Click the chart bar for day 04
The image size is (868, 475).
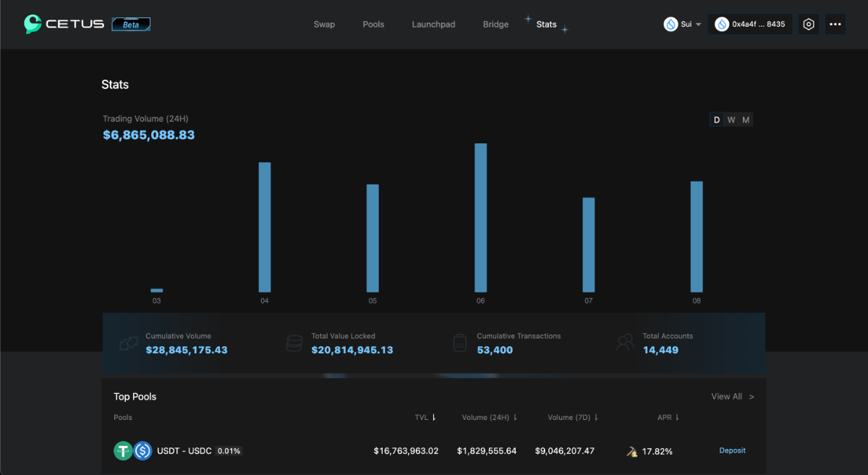point(265,227)
